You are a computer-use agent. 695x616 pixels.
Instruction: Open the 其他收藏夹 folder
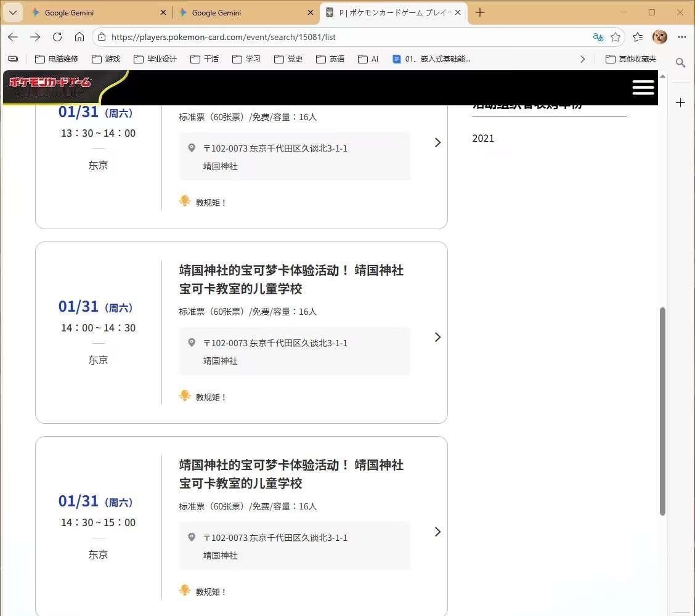[631, 59]
